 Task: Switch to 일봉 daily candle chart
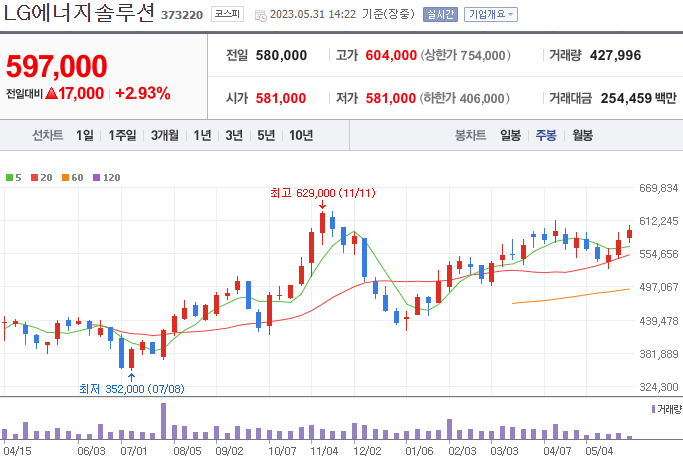511,136
